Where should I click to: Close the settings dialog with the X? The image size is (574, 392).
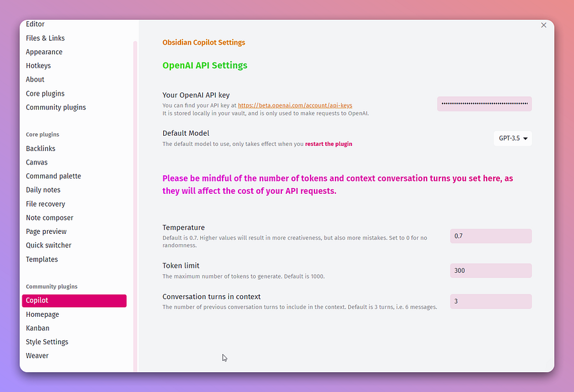(543, 25)
